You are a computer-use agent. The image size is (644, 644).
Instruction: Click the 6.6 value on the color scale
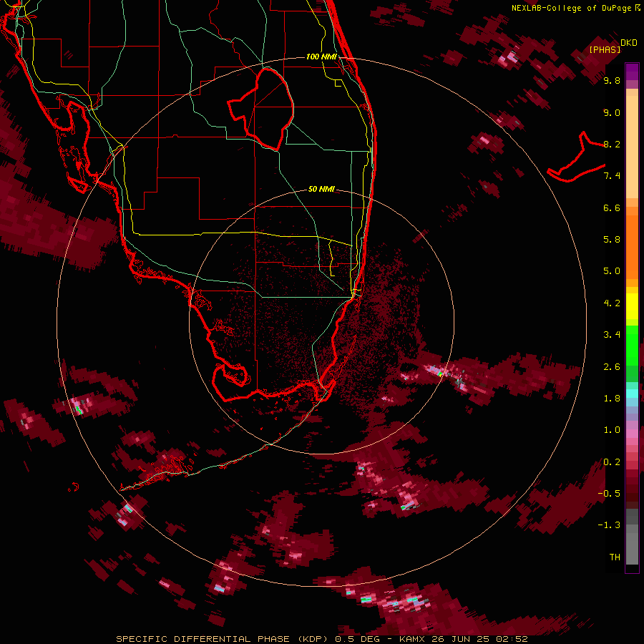tap(612, 208)
